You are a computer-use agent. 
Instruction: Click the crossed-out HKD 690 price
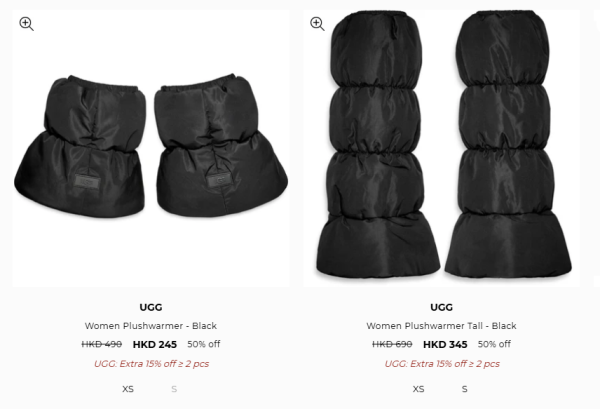pyautogui.click(x=392, y=344)
